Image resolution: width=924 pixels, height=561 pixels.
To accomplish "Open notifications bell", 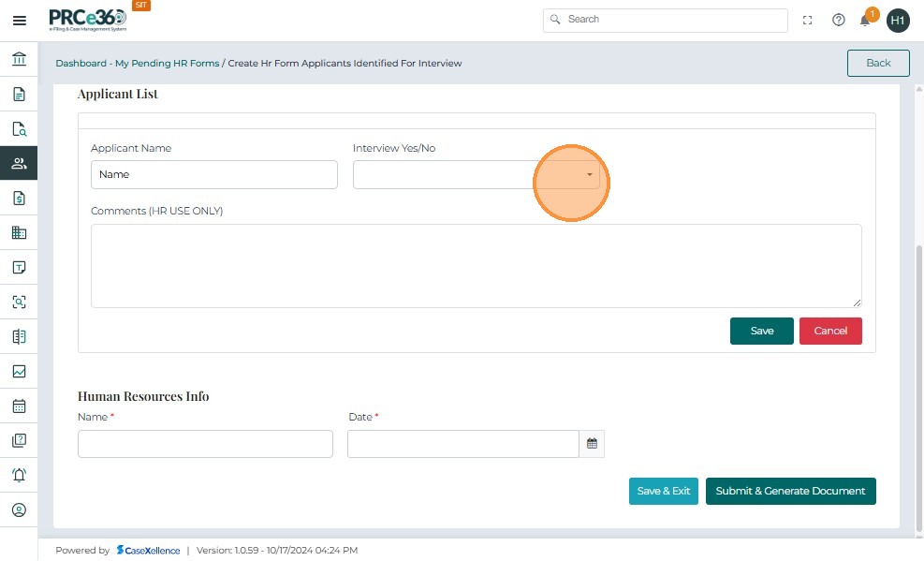I will pos(865,21).
